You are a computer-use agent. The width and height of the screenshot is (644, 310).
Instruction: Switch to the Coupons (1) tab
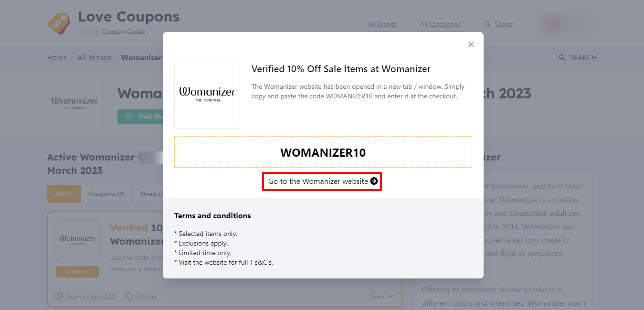pos(106,194)
